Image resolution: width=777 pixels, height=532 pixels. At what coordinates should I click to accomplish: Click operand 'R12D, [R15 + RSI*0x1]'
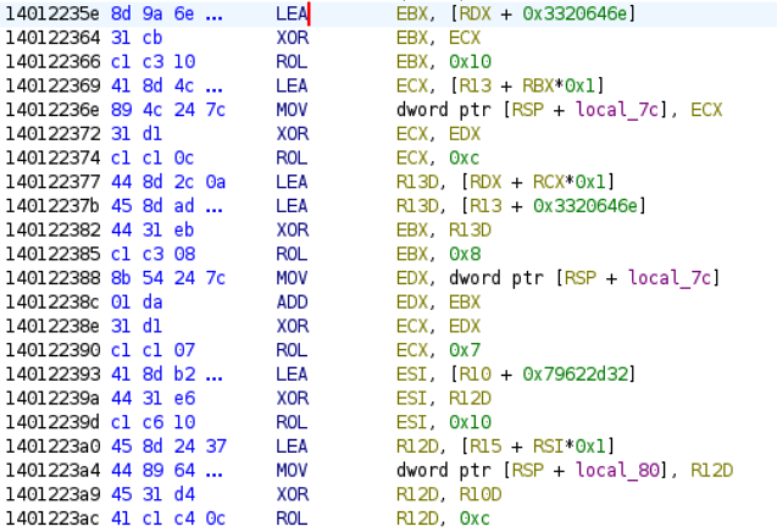coord(505,446)
